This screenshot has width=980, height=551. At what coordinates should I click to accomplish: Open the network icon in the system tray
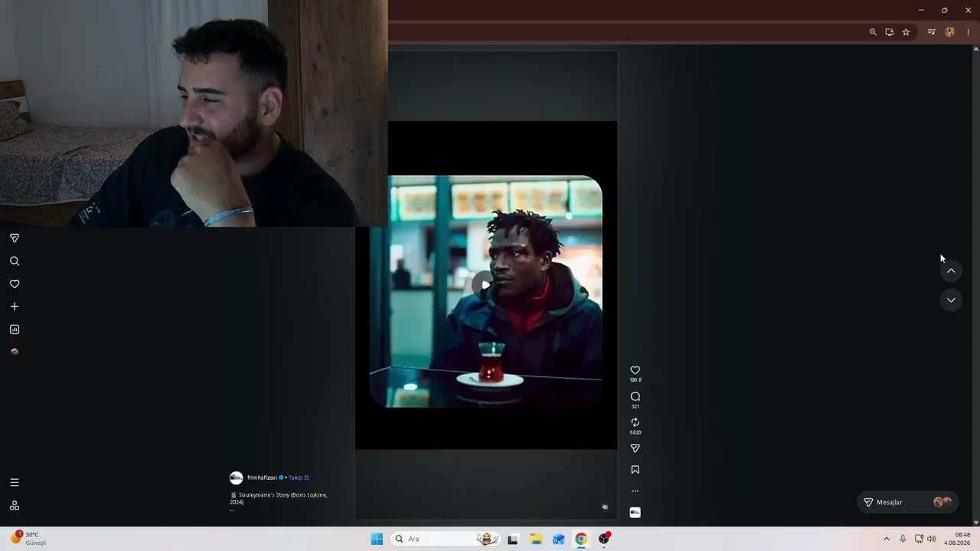[x=919, y=539]
